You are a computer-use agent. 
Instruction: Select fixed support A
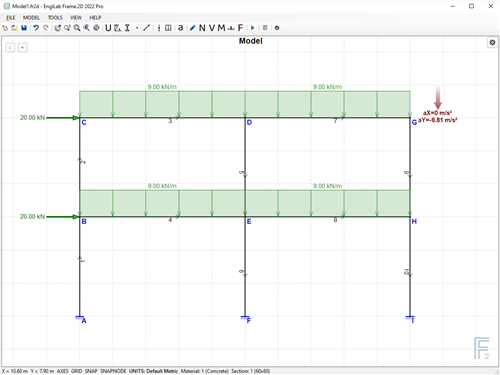click(x=80, y=317)
